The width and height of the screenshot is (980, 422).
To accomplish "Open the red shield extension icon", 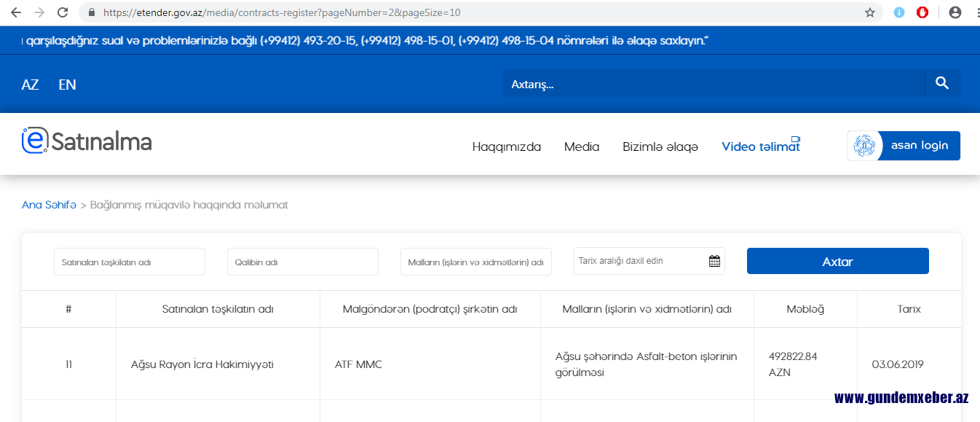I will coord(922,12).
